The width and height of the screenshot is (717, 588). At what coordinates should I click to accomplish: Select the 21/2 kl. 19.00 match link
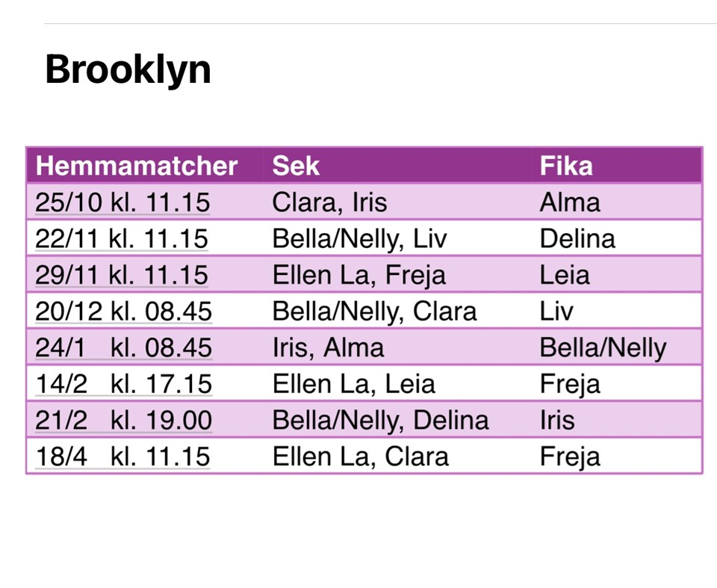[x=123, y=420]
